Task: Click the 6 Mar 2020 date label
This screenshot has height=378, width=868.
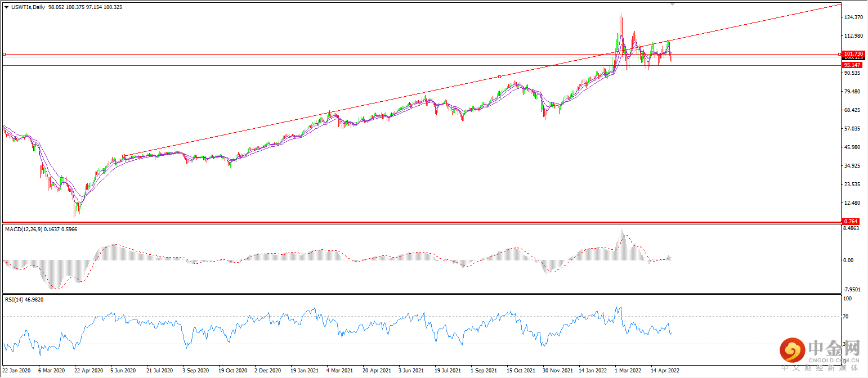Action: tap(52, 371)
